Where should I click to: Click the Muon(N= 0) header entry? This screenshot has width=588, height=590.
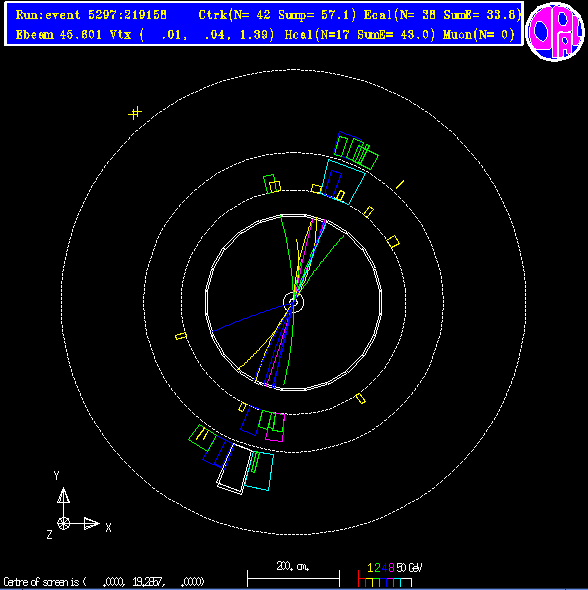(x=479, y=35)
